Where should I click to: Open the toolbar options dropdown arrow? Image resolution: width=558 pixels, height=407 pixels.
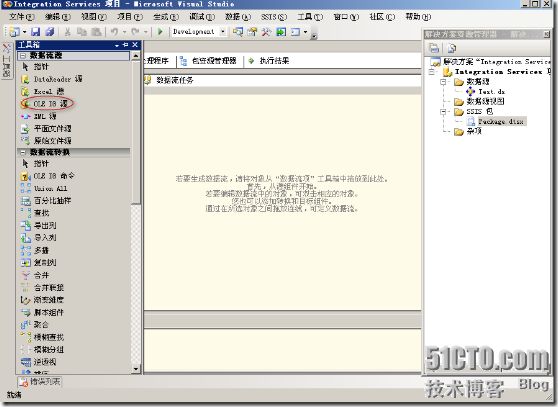tap(314, 36)
